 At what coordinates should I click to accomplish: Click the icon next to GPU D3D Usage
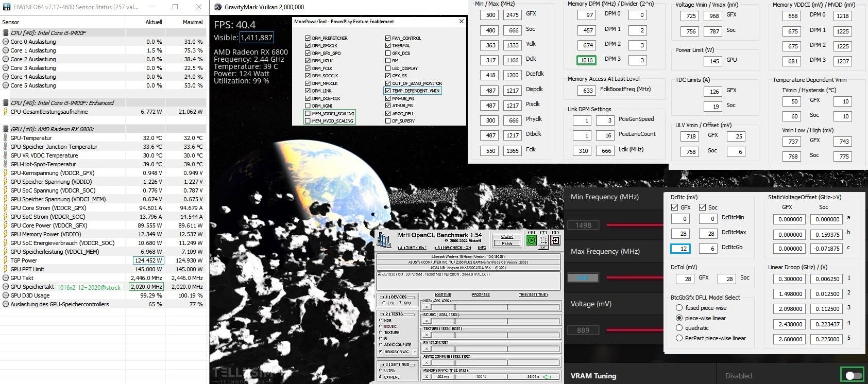6,295
